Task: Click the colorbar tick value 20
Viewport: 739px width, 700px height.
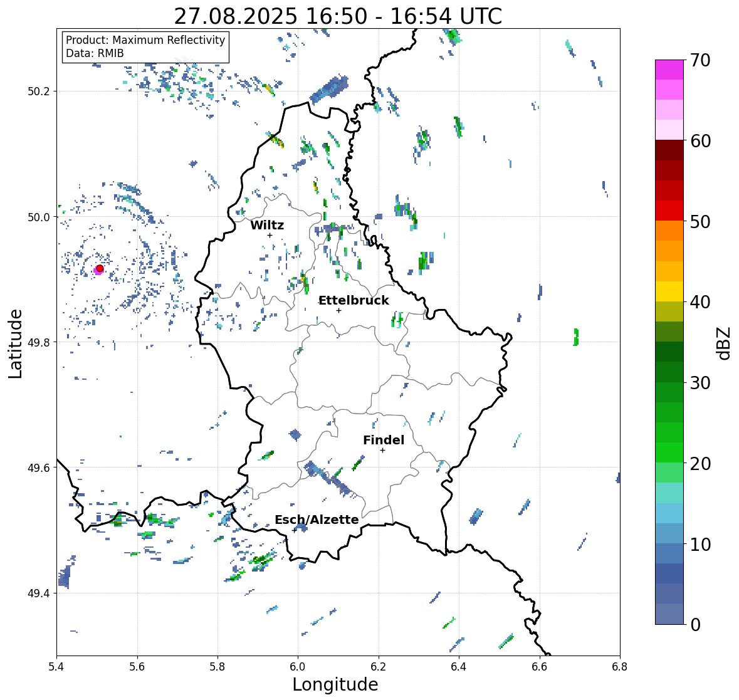Action: pyautogui.click(x=700, y=464)
